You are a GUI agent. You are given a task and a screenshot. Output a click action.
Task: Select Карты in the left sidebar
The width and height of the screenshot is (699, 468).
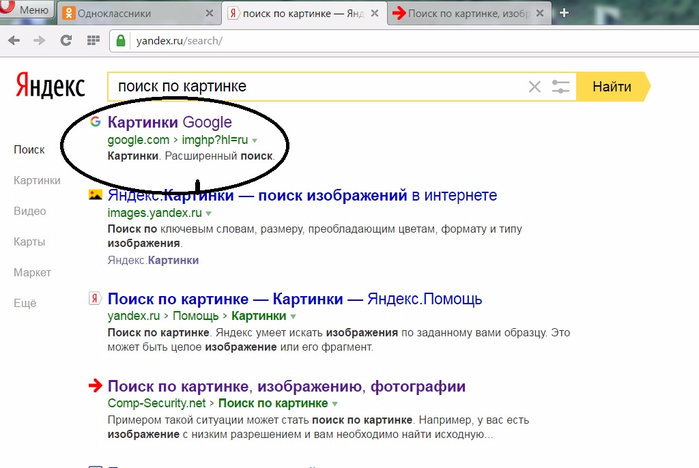point(29,242)
